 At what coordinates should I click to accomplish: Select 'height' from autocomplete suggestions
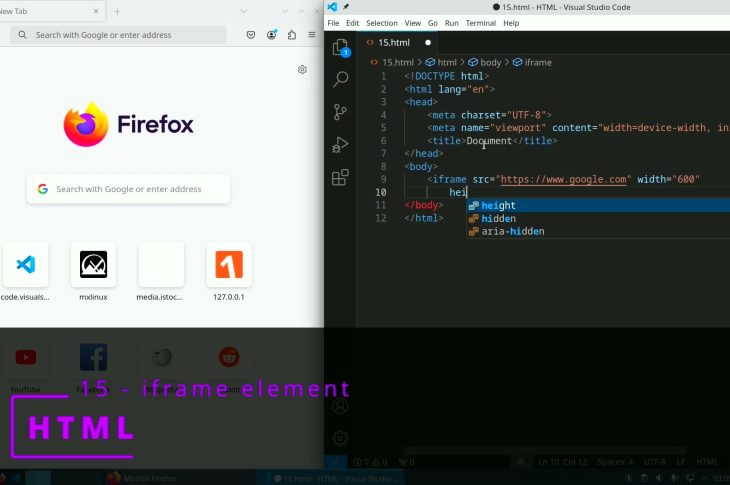click(x=499, y=205)
